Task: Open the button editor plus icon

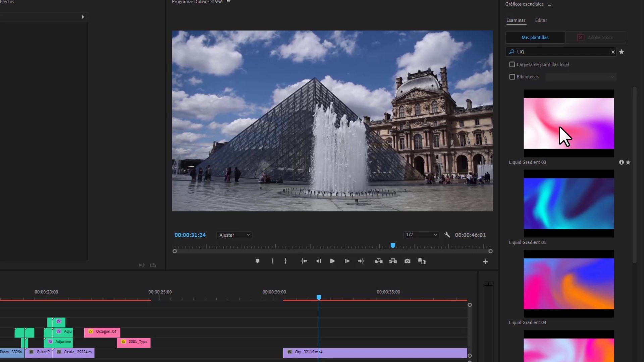Action: coord(485,262)
